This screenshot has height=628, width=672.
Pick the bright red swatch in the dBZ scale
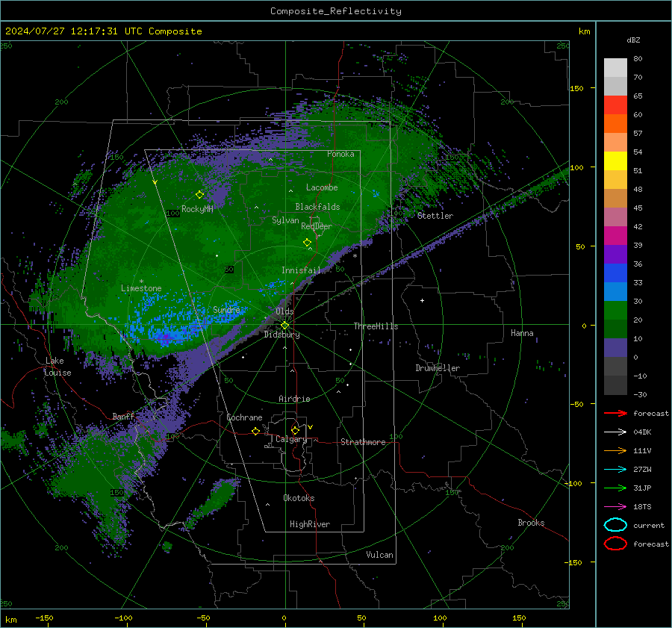tap(615, 105)
